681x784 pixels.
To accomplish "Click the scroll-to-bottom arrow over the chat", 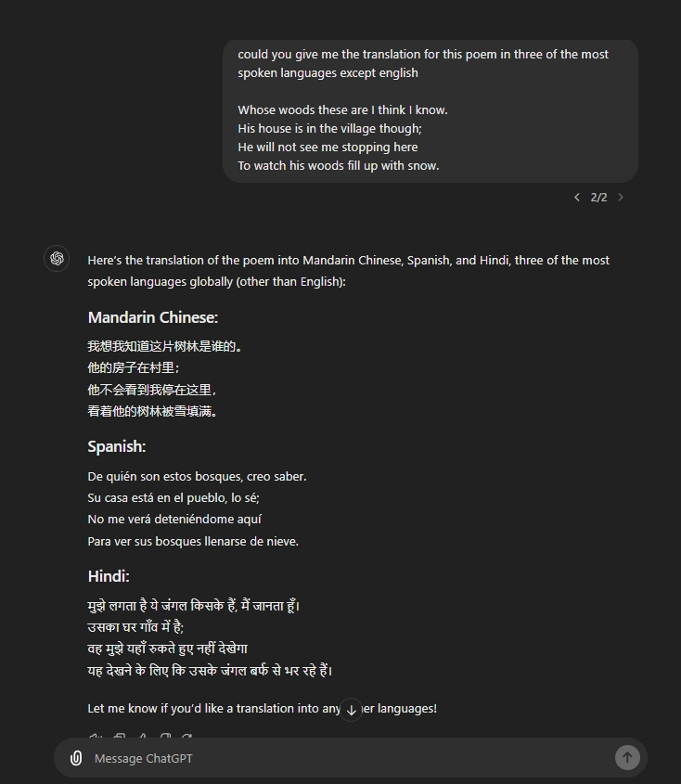I will [351, 709].
